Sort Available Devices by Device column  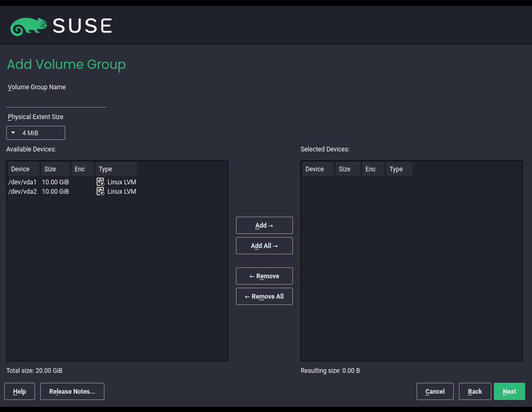[x=23, y=169]
